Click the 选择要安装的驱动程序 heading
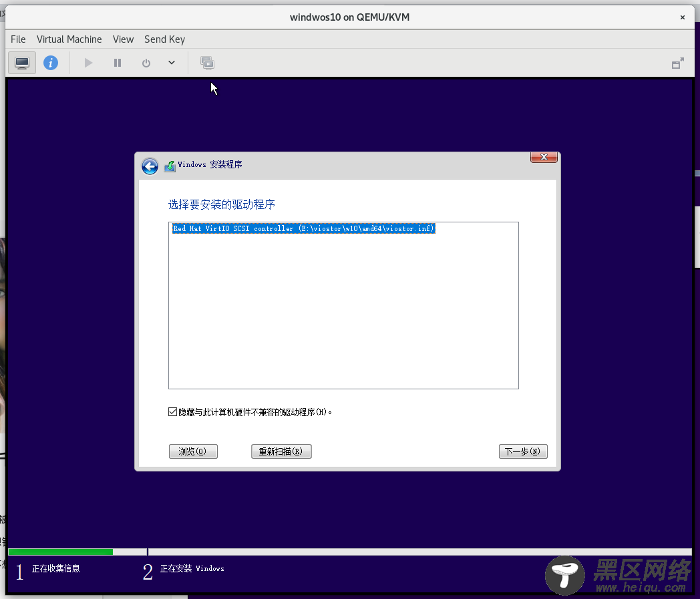700x599 pixels. point(222,204)
